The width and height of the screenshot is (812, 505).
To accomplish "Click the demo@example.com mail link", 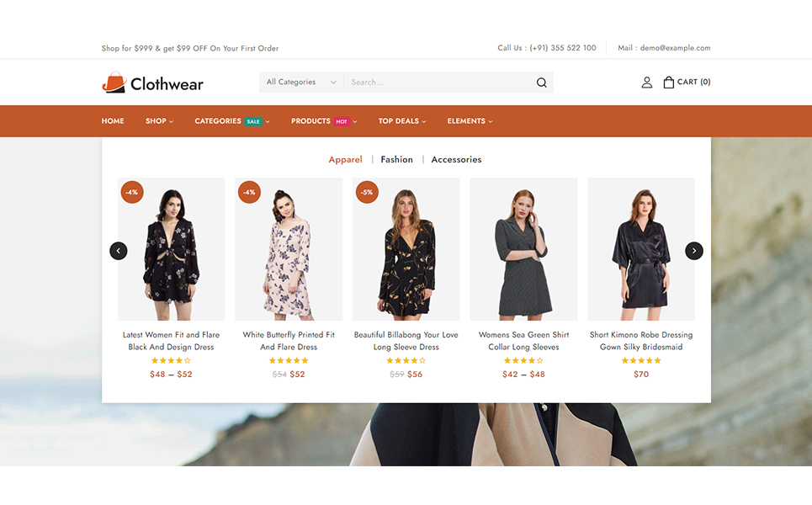I will coord(675,48).
